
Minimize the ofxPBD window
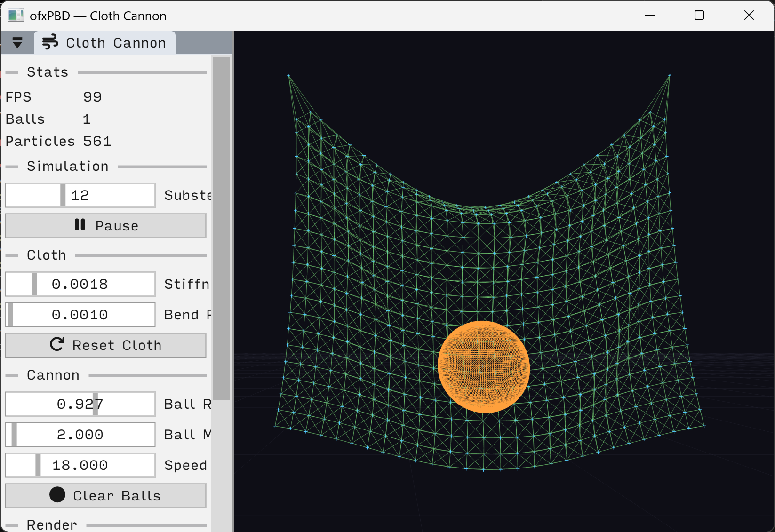click(x=650, y=16)
